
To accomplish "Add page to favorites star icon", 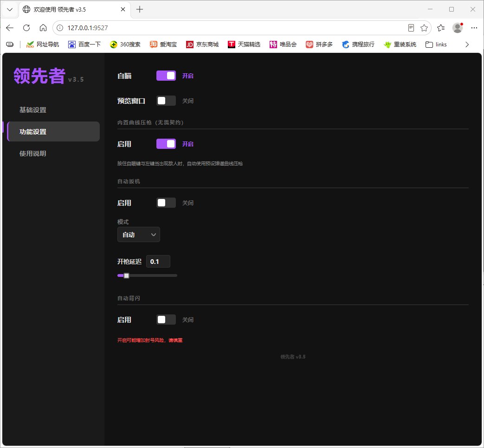I will (x=424, y=28).
